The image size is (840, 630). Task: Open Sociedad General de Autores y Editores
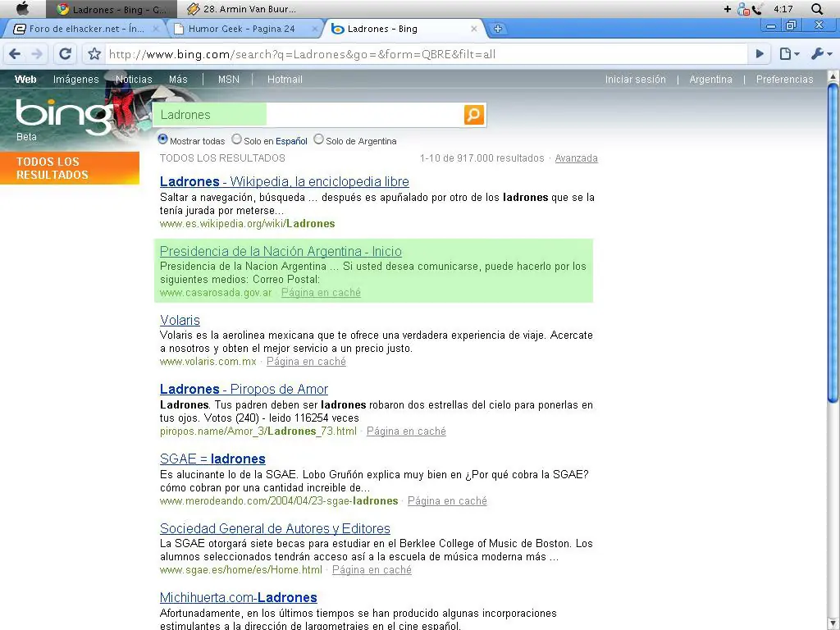tap(275, 528)
